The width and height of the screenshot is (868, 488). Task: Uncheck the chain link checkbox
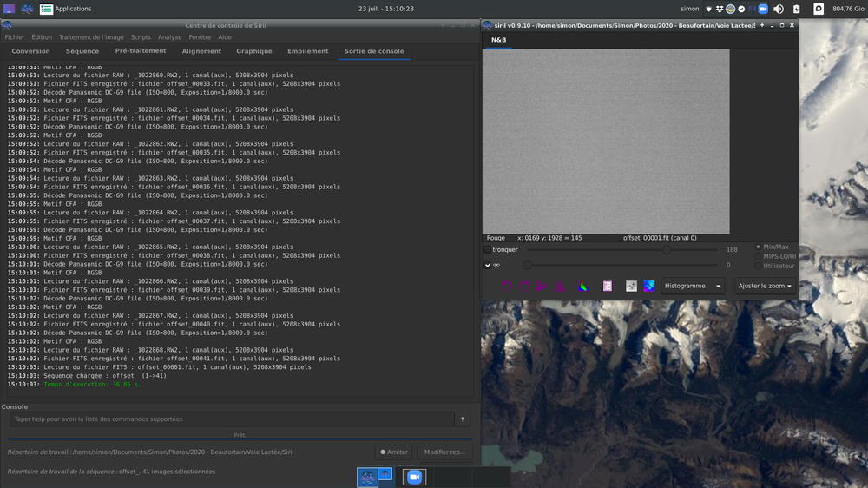488,265
